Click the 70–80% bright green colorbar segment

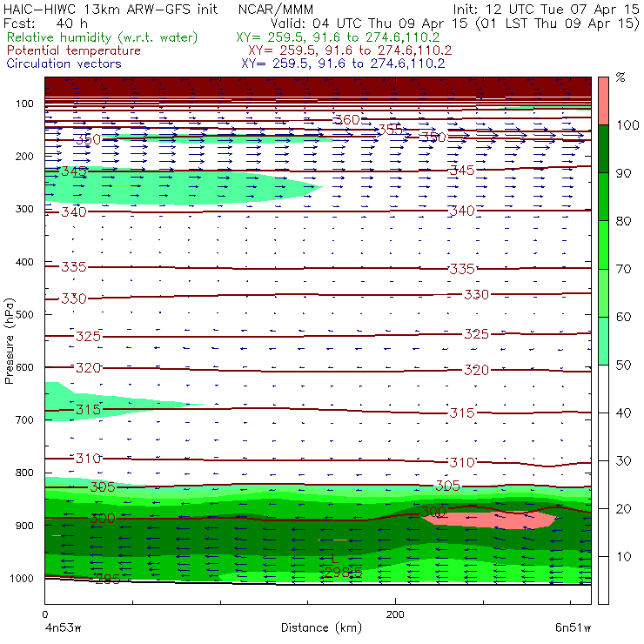[x=603, y=245]
